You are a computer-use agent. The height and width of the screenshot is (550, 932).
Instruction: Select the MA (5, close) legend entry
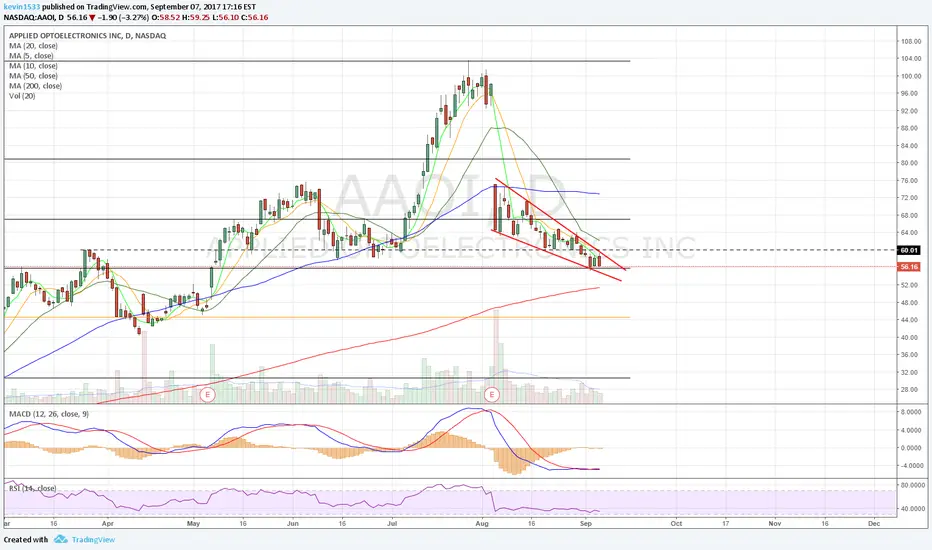coord(31,56)
